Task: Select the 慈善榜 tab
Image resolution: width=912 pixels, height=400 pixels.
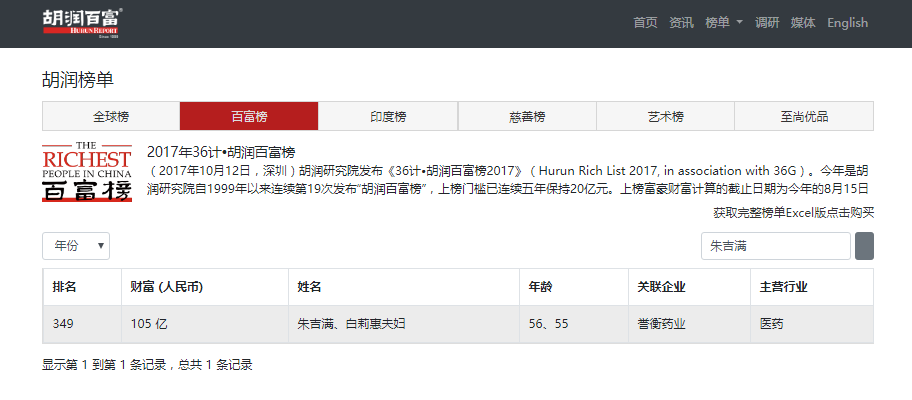Action: click(x=527, y=116)
